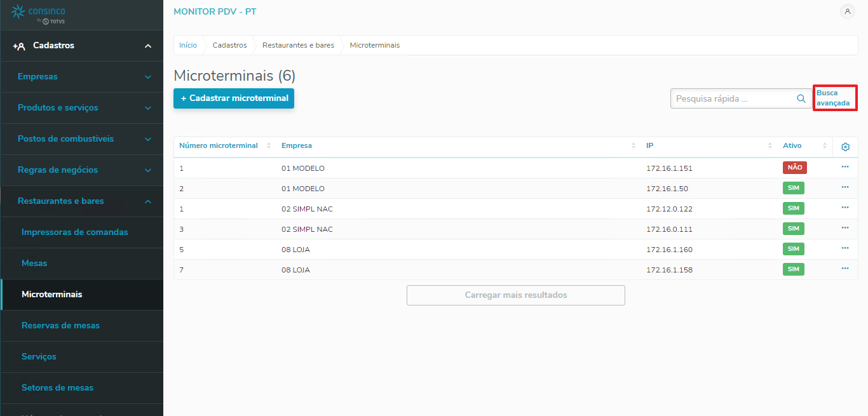
Task: Open Impressoras de comandas menu item
Action: [82, 232]
